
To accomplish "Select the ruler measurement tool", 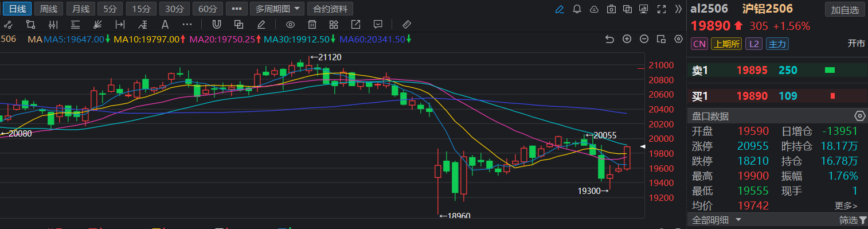I will 406,24.
